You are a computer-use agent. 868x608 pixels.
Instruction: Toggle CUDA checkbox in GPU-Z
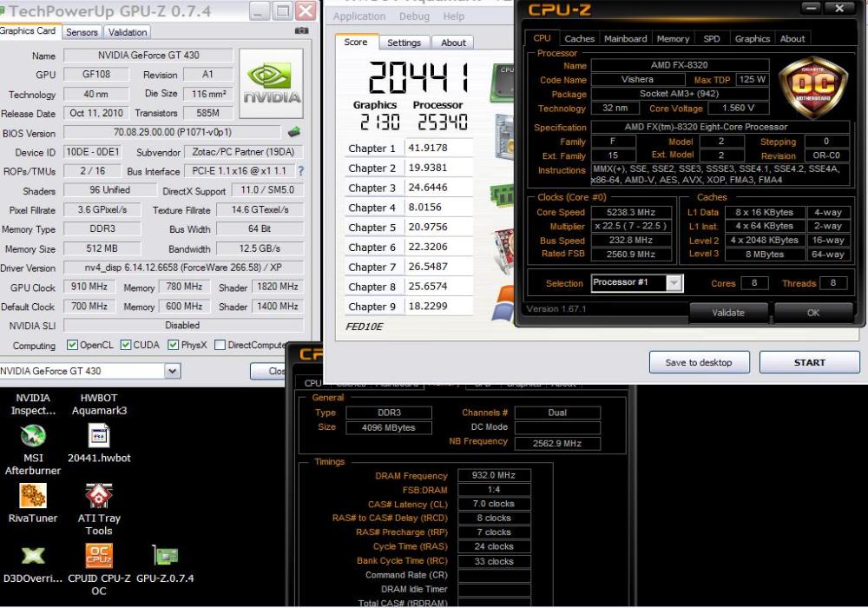tap(126, 345)
